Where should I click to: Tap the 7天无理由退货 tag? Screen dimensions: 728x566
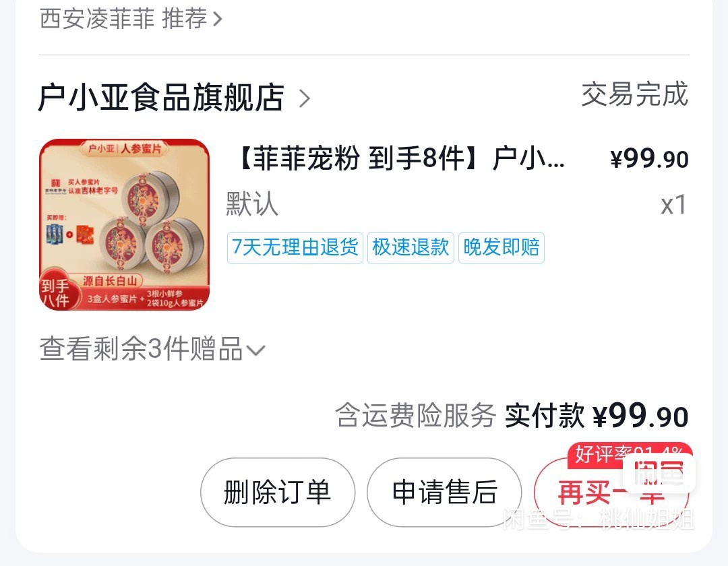(295, 248)
